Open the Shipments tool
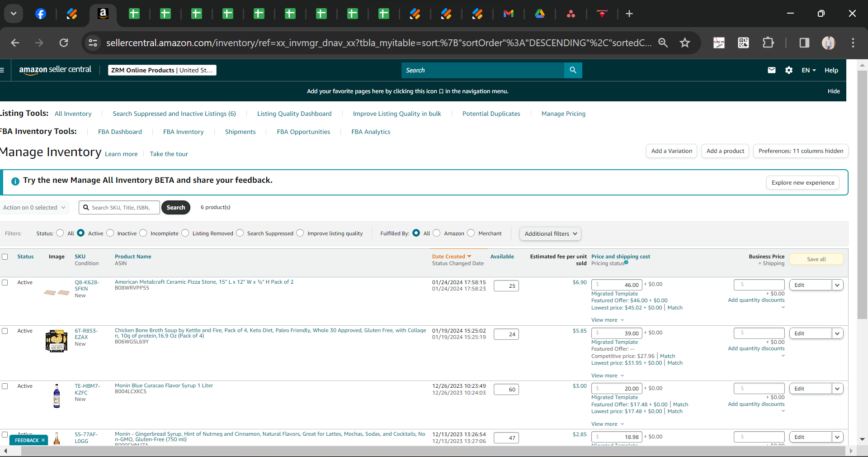Screen dimensions: 868x457 coord(241,132)
